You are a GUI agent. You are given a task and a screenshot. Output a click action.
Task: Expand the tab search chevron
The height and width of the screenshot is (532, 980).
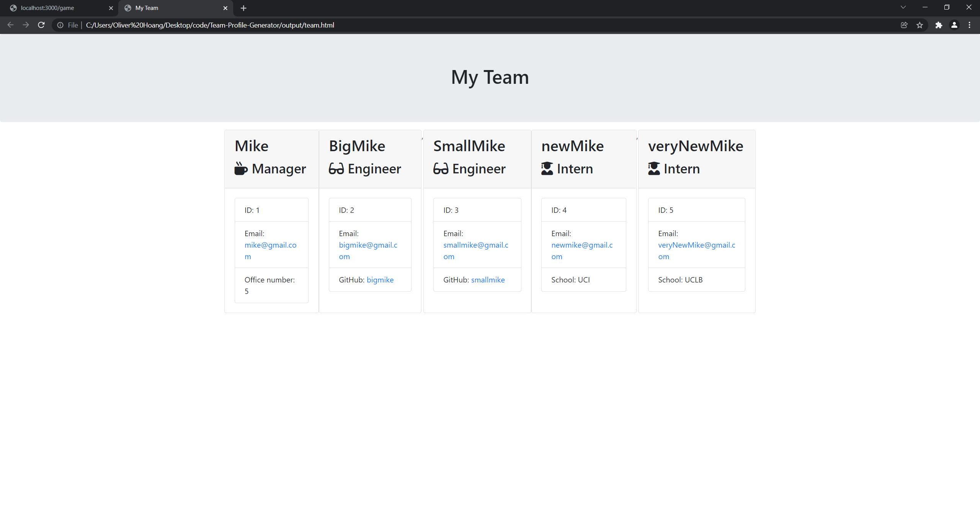(x=903, y=7)
